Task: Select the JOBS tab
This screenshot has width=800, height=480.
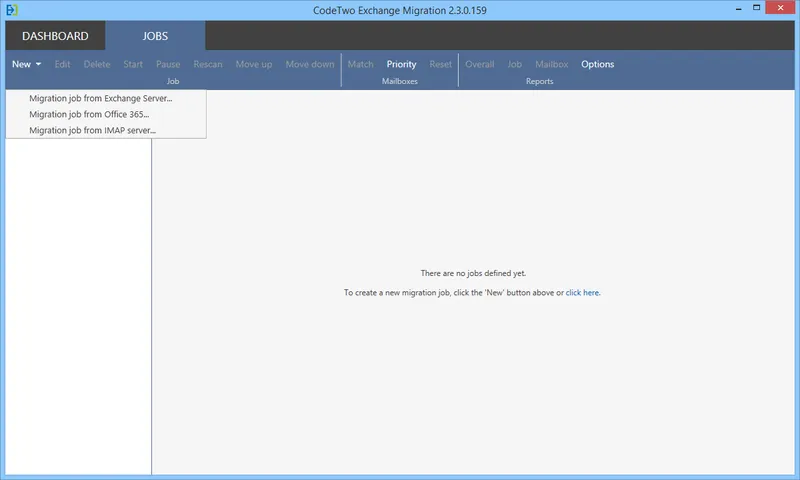Action: pos(155,36)
